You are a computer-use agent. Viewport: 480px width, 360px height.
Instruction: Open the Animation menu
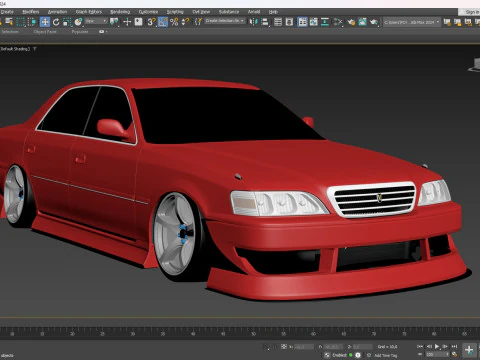click(57, 12)
